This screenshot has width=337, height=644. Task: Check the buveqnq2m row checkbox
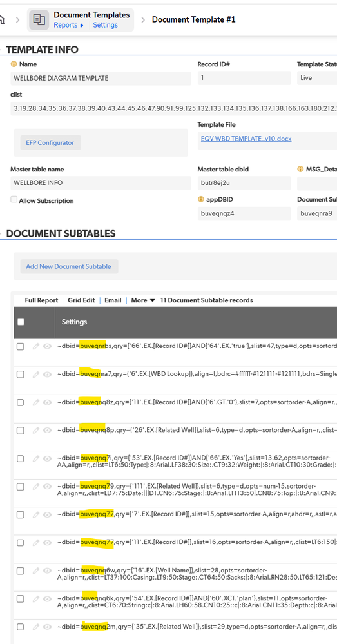click(x=20, y=627)
